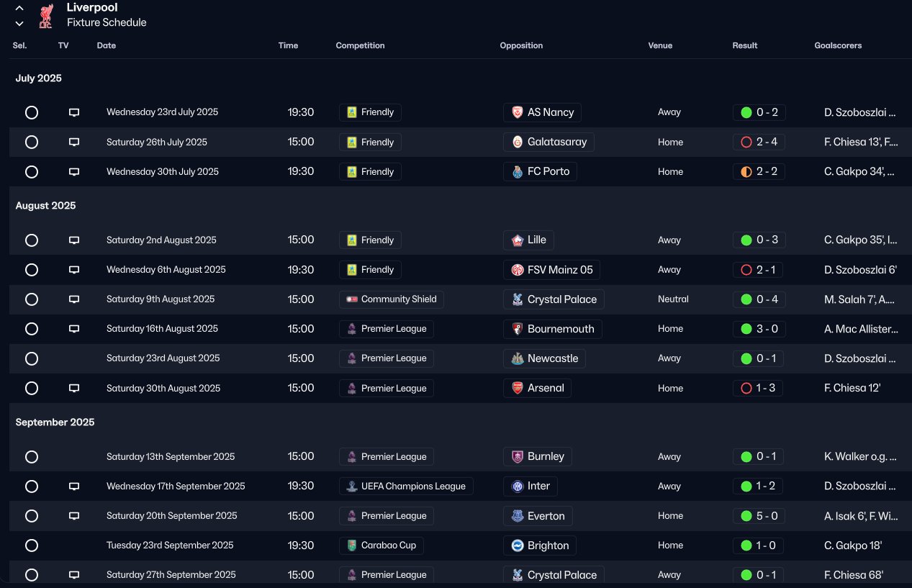The height and width of the screenshot is (588, 912).
Task: Click the Saturday 9th August 2025 date
Action: (161, 299)
